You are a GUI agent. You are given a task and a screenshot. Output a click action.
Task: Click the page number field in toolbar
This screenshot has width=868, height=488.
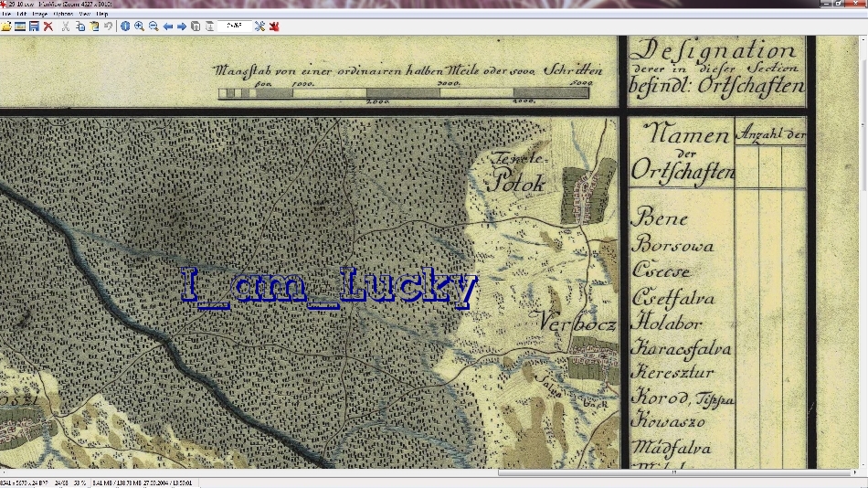(234, 26)
